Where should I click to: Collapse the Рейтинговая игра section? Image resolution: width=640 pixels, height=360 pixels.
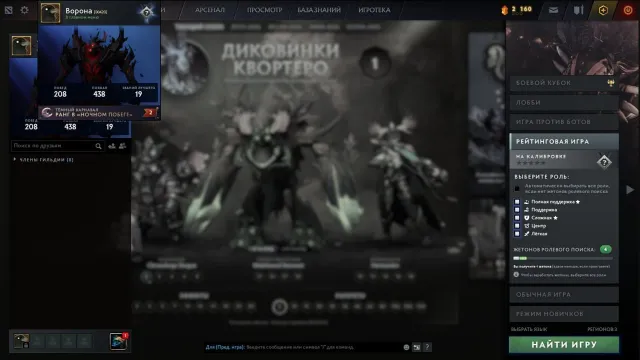(564, 141)
